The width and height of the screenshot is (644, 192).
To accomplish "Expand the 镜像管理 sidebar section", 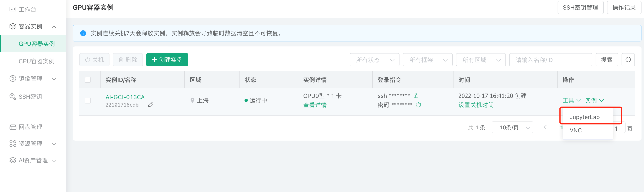I will click(x=54, y=79).
